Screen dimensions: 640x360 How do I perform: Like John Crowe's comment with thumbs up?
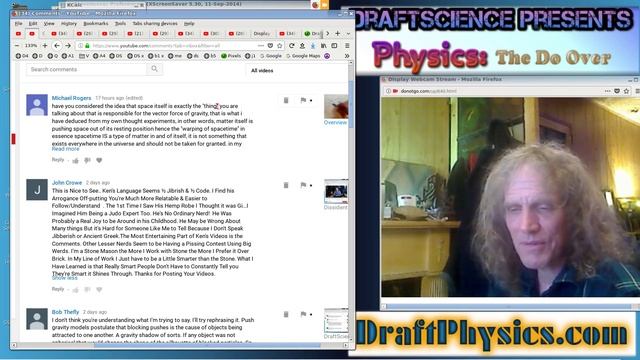click(76, 290)
